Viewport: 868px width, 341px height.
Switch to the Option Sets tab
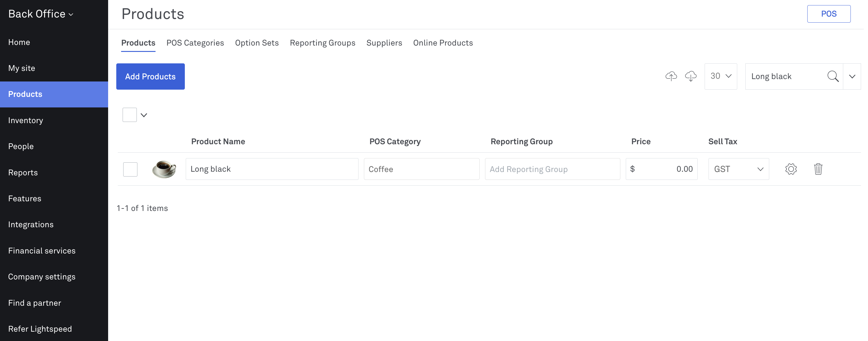(257, 43)
